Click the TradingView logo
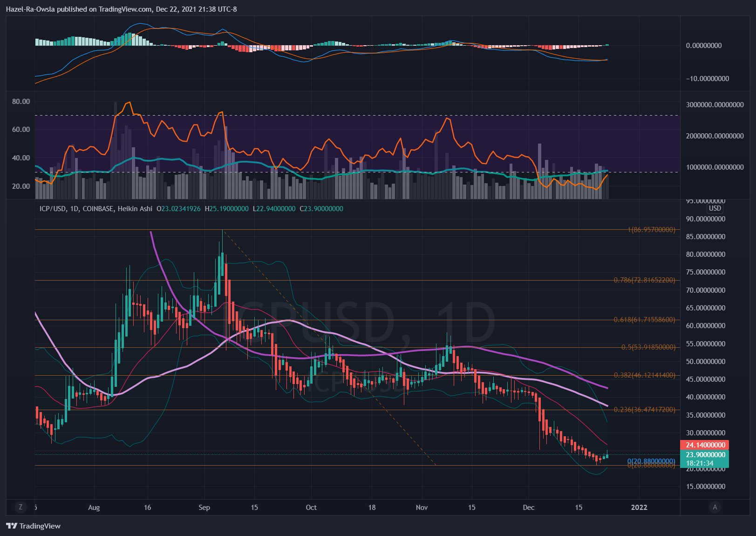The width and height of the screenshot is (756, 536). click(x=34, y=526)
